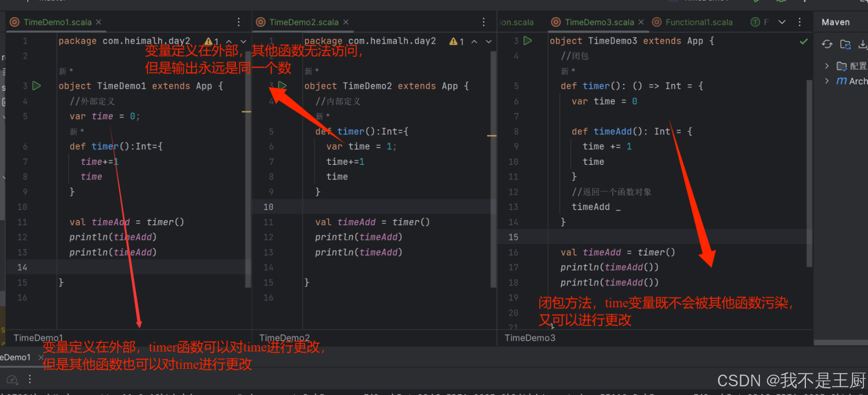Click the vertical scrollbar of TimeDemo1 editor
Image resolution: width=868 pixels, height=395 pixels.
[248, 169]
